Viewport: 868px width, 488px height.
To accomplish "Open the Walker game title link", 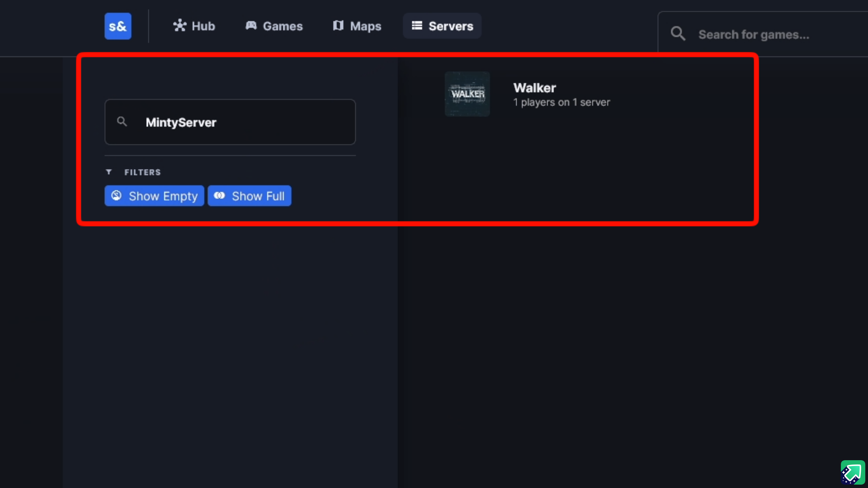I will point(534,88).
